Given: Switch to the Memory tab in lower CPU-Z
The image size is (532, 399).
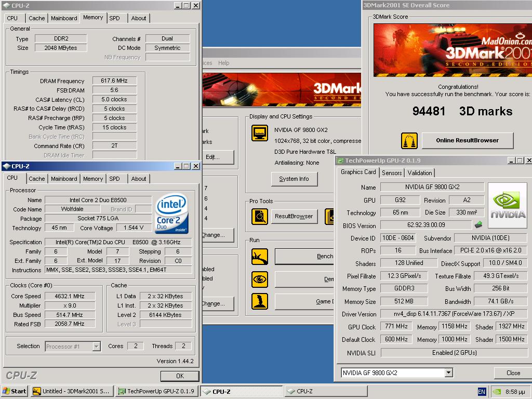Looking at the screenshot, I should tap(93, 179).
